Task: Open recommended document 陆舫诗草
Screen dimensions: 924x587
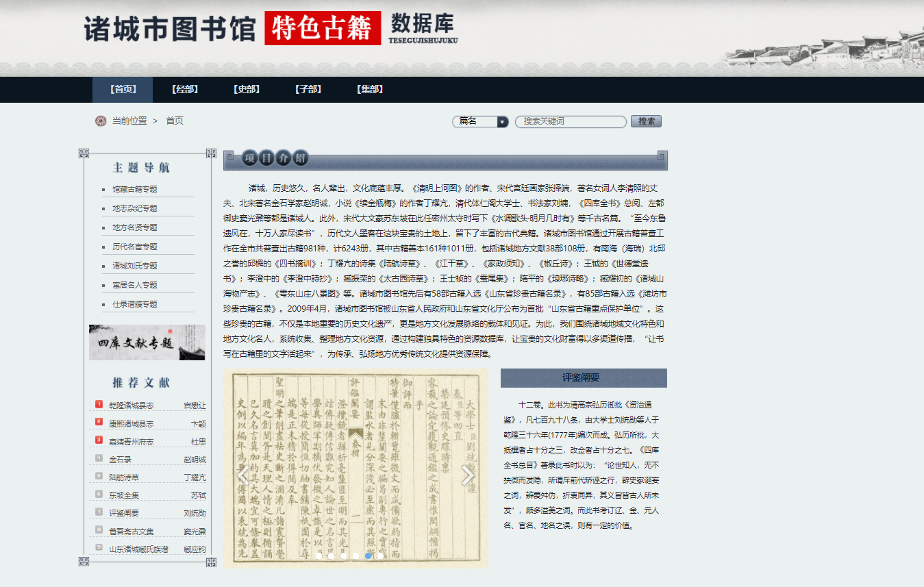Action: (124, 477)
